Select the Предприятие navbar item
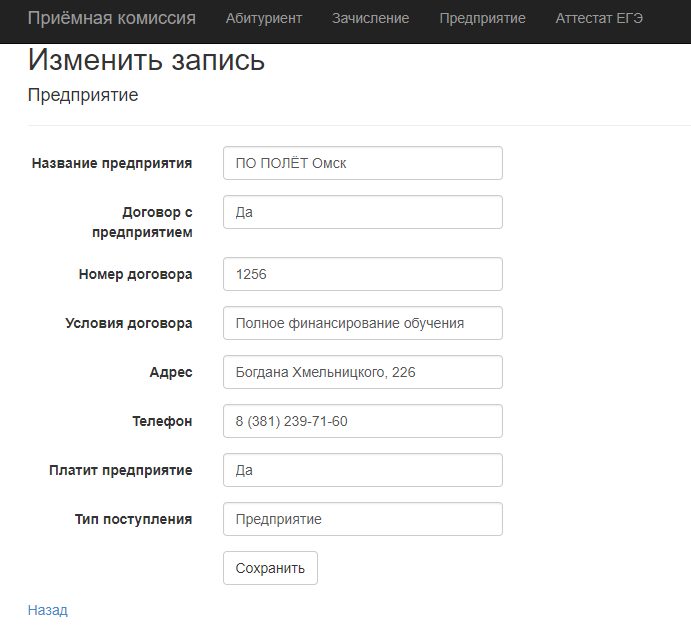Viewport: 691px width, 630px height. [483, 18]
